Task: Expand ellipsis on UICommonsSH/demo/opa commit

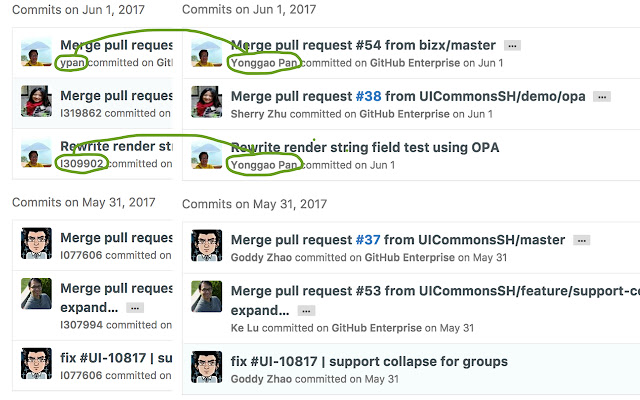Action: pyautogui.click(x=601, y=97)
